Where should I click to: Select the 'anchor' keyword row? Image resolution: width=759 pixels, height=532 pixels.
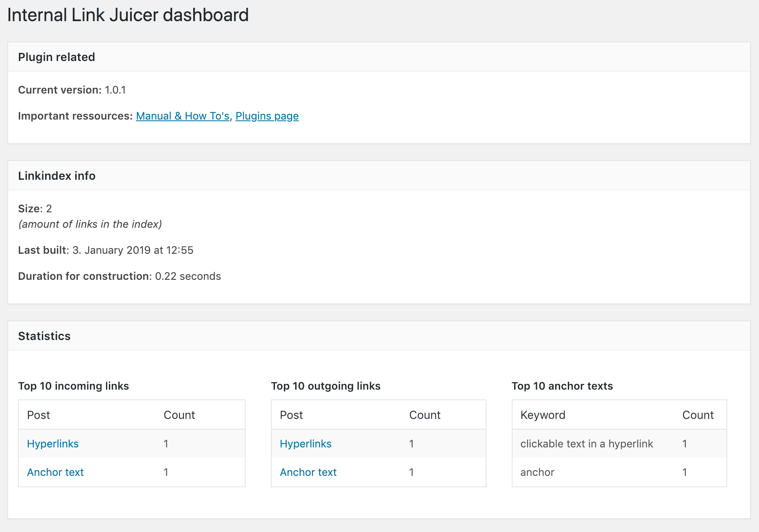click(537, 472)
